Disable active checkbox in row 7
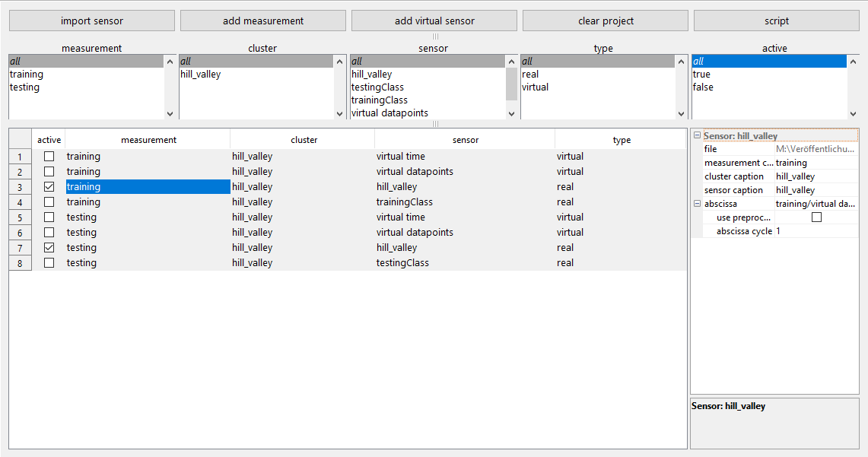Screen dimensions: 868x457 tap(49, 248)
